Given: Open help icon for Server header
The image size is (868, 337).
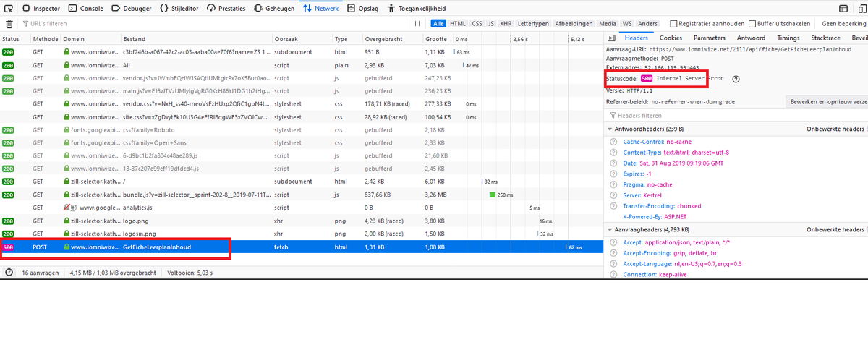Looking at the screenshot, I should [613, 195].
